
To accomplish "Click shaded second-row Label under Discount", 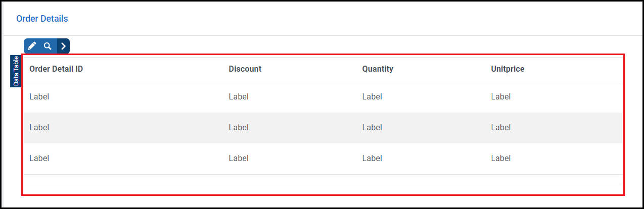I will 239,128.
